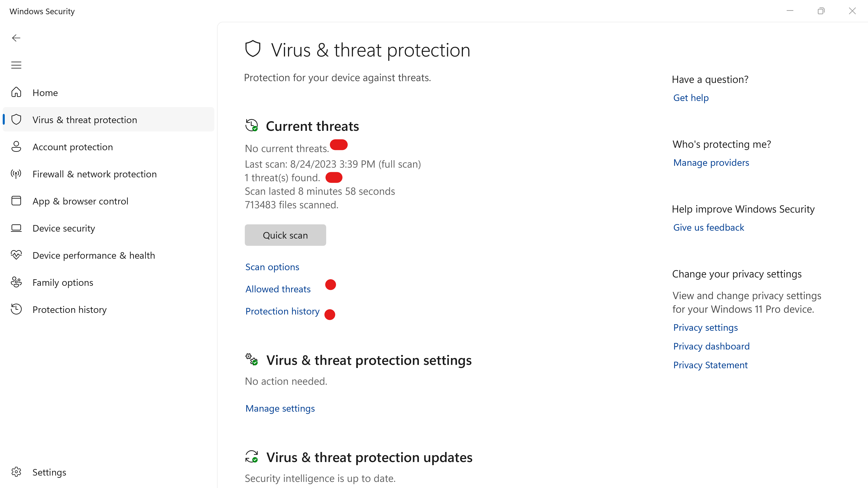Open Privacy dashboard link

pyautogui.click(x=711, y=347)
